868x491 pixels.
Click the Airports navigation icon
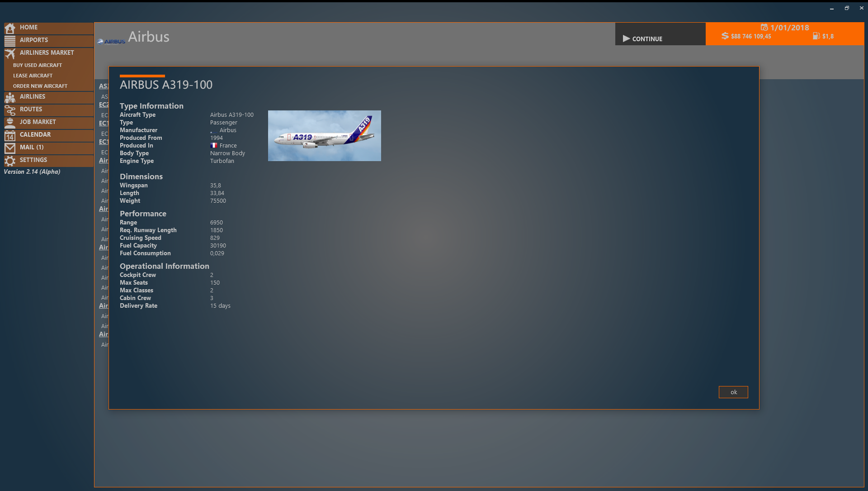10,40
